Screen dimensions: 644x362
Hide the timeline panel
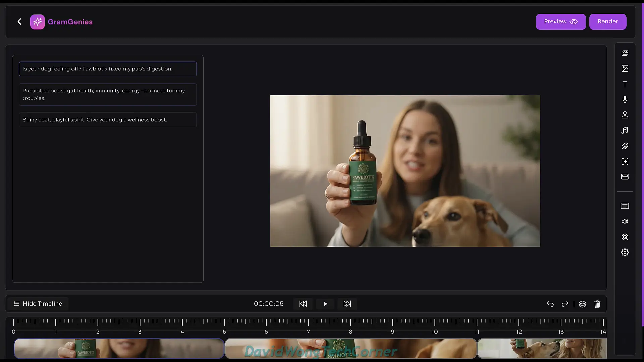click(x=38, y=304)
